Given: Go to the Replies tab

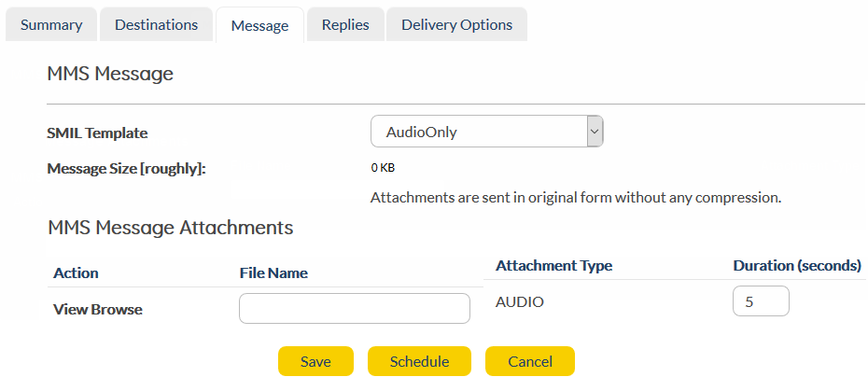Looking at the screenshot, I should 345,25.
